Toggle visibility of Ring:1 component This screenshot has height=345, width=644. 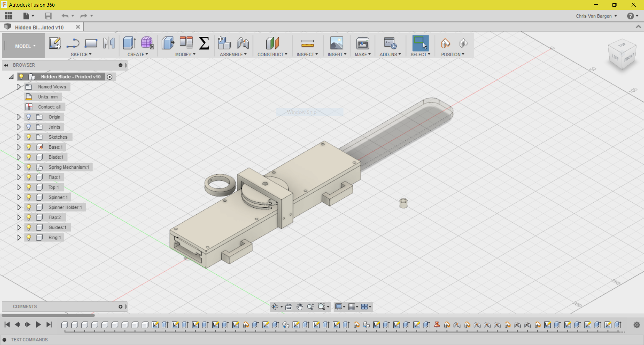(29, 237)
